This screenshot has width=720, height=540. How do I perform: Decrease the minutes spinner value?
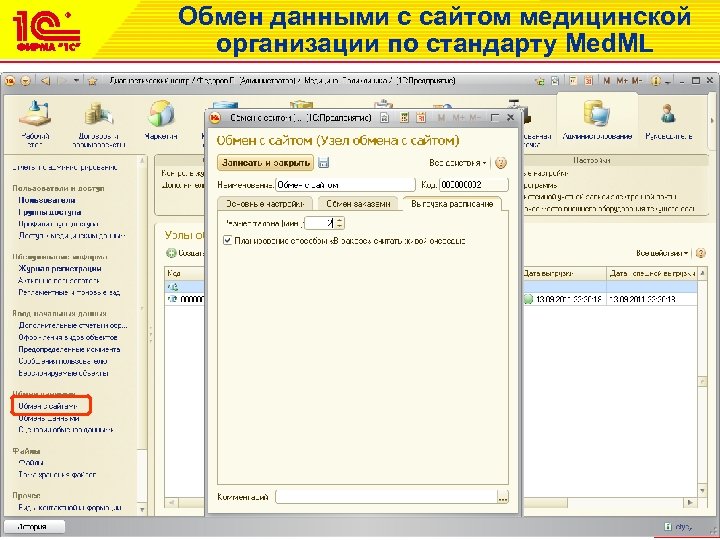[x=339, y=226]
